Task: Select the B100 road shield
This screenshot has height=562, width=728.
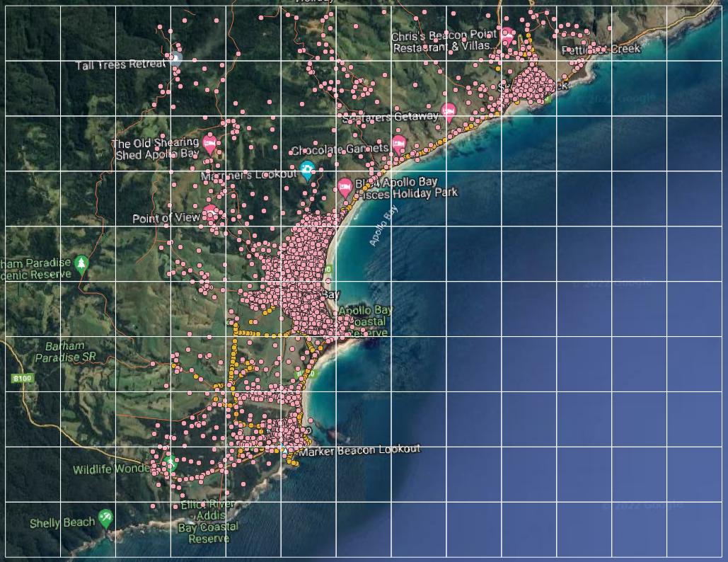Action: (23, 378)
